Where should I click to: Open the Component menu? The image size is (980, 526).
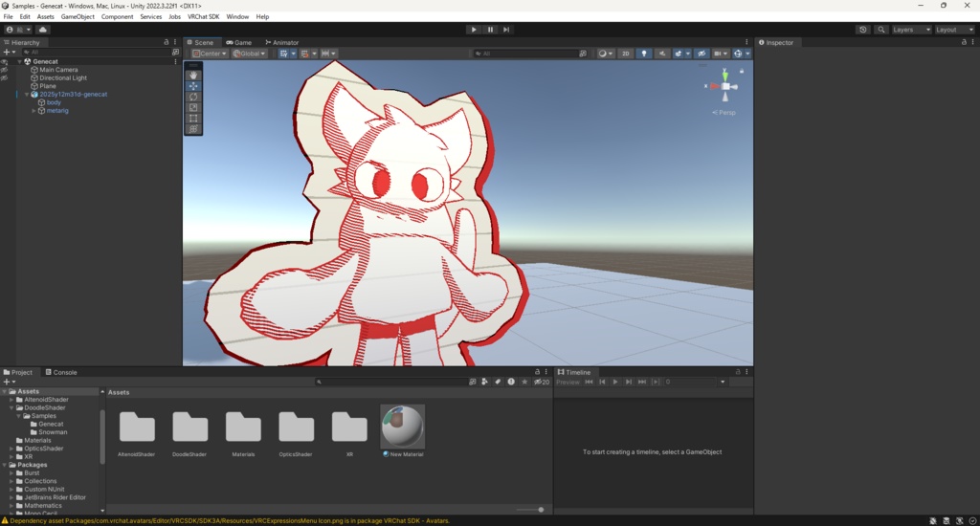[117, 17]
